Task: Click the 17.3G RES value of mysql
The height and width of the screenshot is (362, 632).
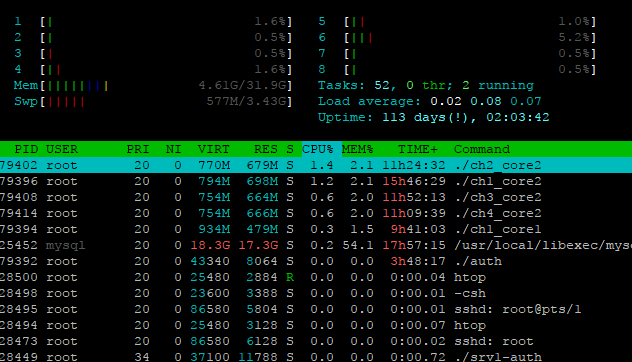Action: (x=258, y=245)
